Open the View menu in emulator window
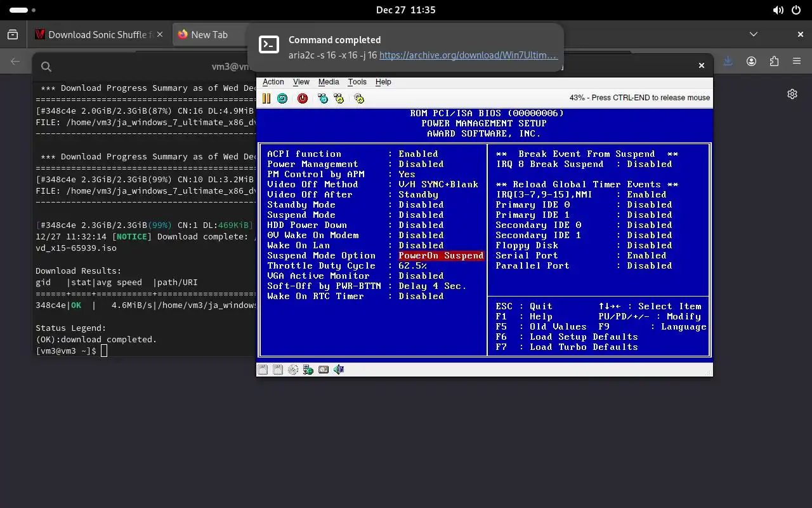 (x=301, y=82)
